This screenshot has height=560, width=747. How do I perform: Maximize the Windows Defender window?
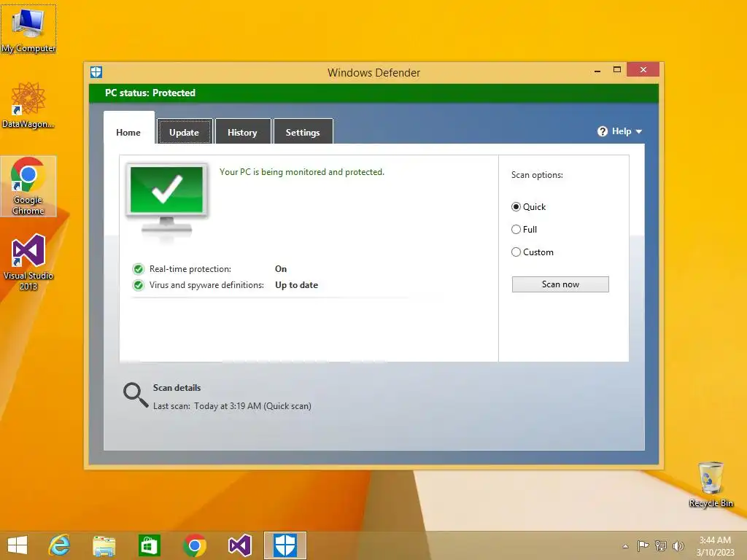pyautogui.click(x=617, y=70)
